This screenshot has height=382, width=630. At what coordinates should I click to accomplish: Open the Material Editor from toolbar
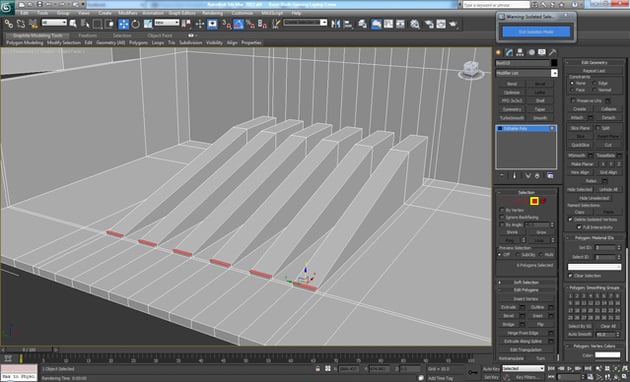[x=415, y=24]
